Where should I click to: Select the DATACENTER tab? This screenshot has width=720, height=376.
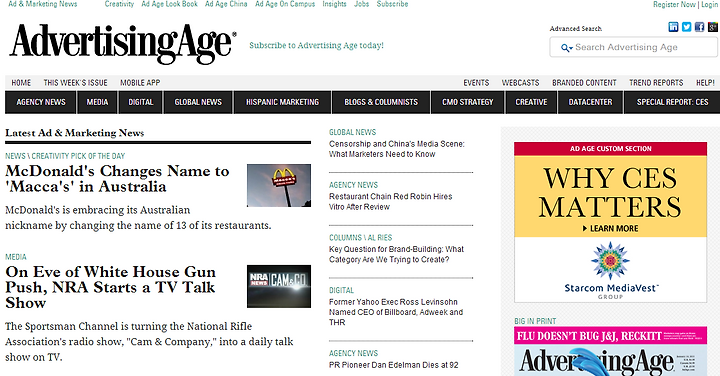tap(591, 102)
